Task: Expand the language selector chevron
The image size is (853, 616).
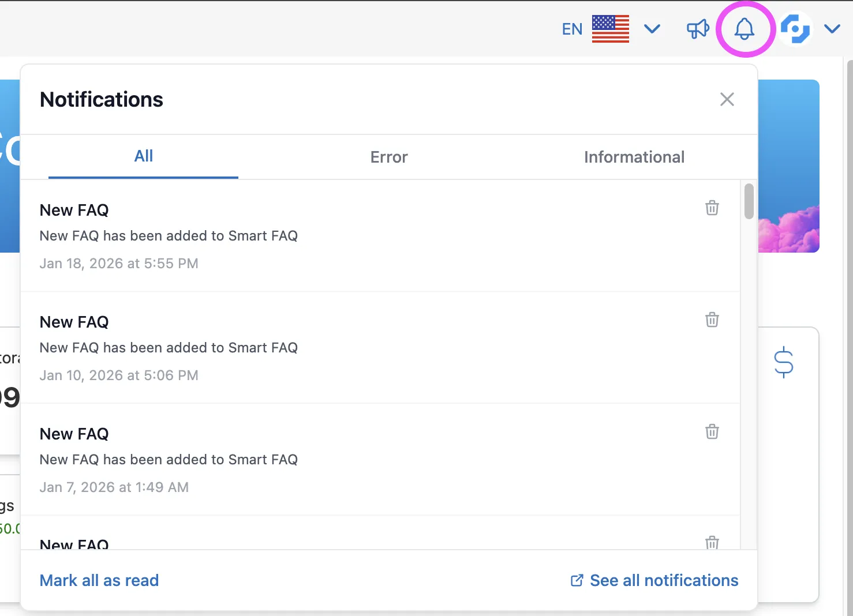Action: pos(652,29)
